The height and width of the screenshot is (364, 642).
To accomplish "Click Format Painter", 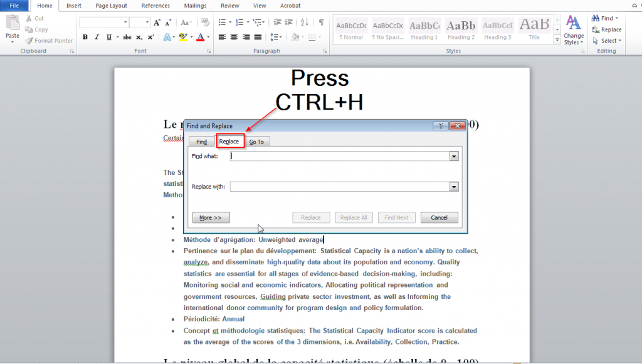I will click(49, 41).
